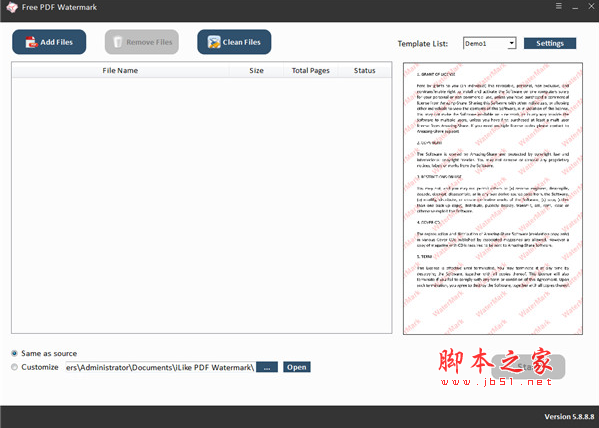
Task: Minimize the application window
Action: click(575, 7)
